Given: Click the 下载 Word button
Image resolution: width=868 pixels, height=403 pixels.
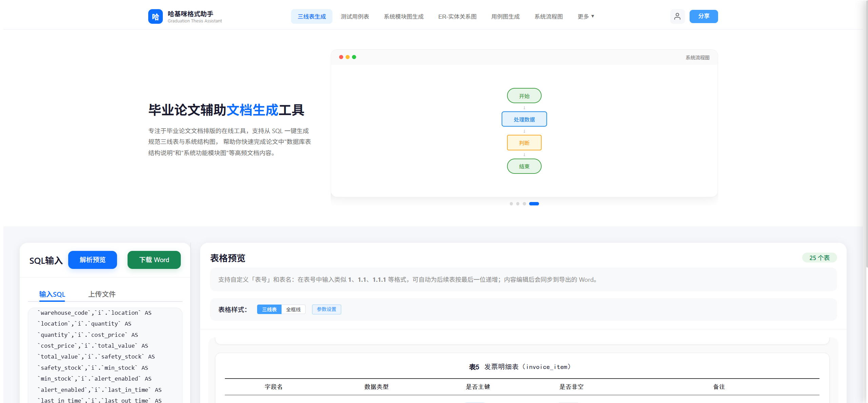Looking at the screenshot, I should pyautogui.click(x=154, y=260).
